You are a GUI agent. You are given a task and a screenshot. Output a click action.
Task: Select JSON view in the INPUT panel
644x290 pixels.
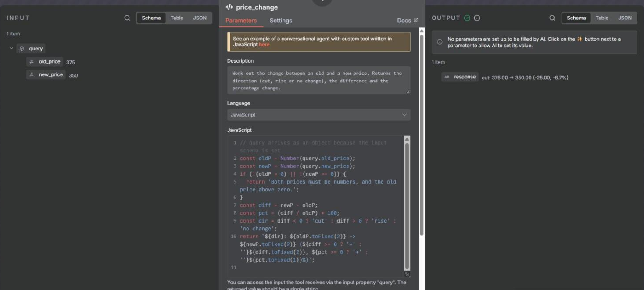point(200,18)
